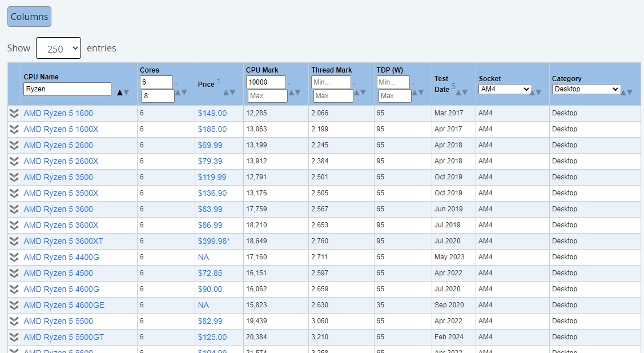
Task: Open the Columns chooser button
Action: (x=29, y=17)
